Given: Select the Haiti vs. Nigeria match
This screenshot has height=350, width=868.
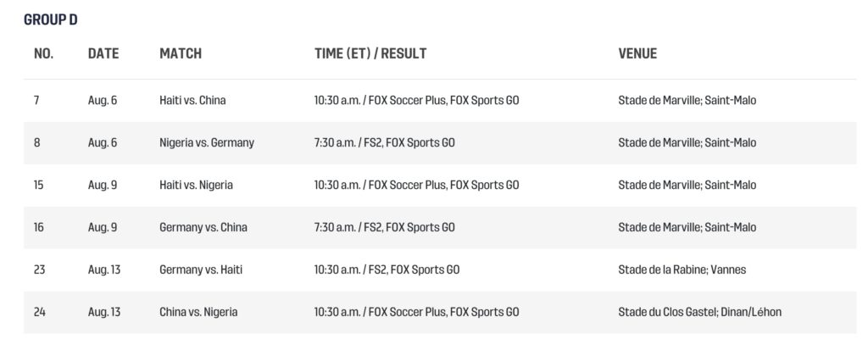Looking at the screenshot, I should click(x=196, y=185).
